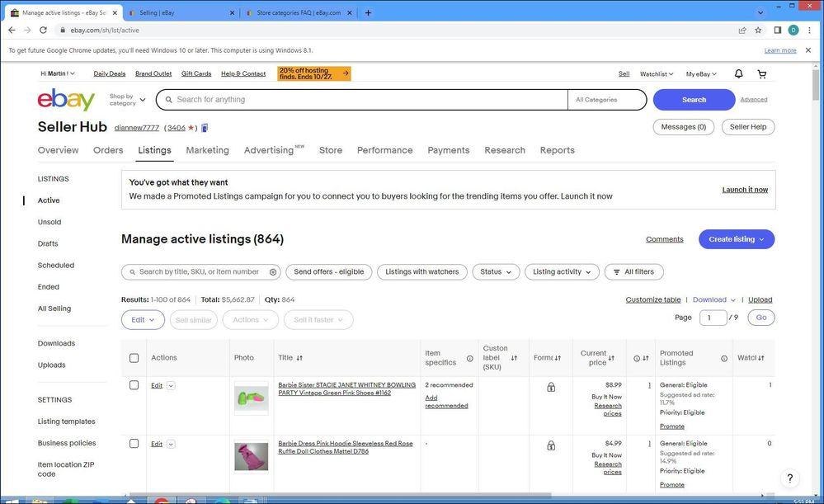
Task: Bookmark this page with star icon
Action: (758, 30)
